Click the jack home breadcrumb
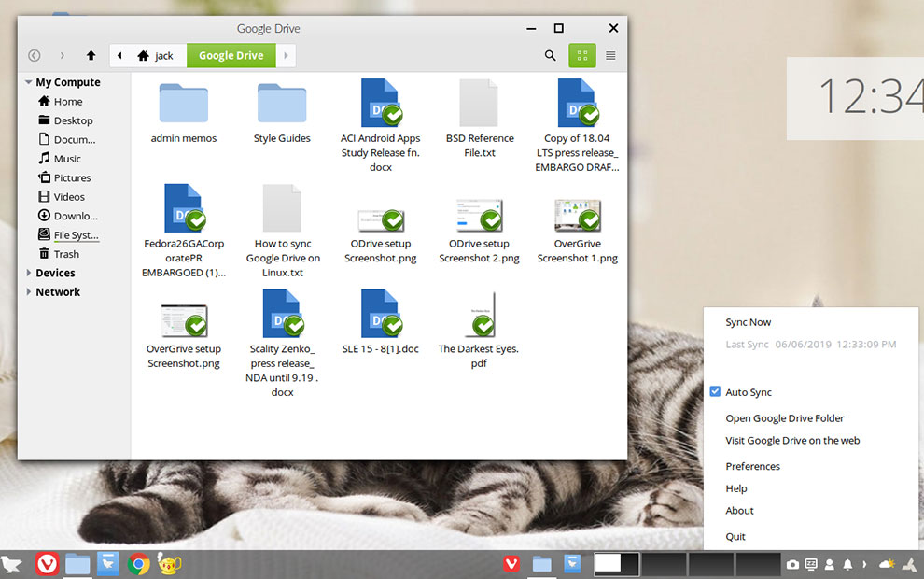 (x=156, y=55)
